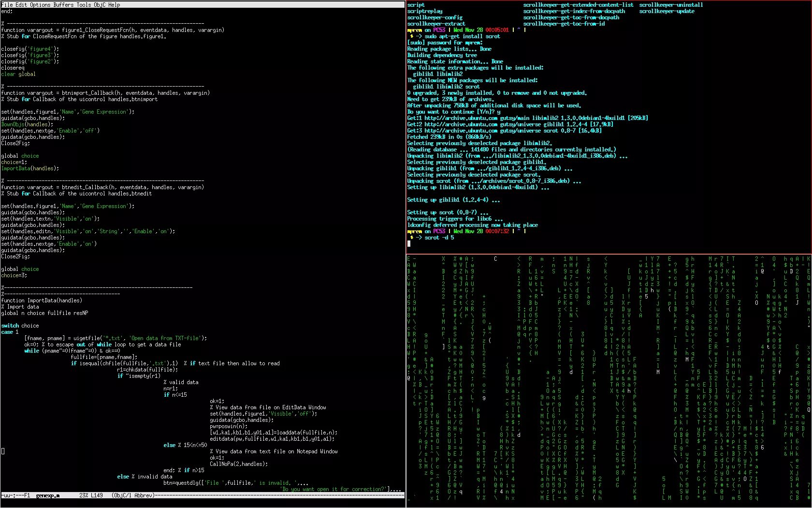Click the Get:3 scrot 0.8-7 download line
This screenshot has width=812, height=508.
coord(504,131)
